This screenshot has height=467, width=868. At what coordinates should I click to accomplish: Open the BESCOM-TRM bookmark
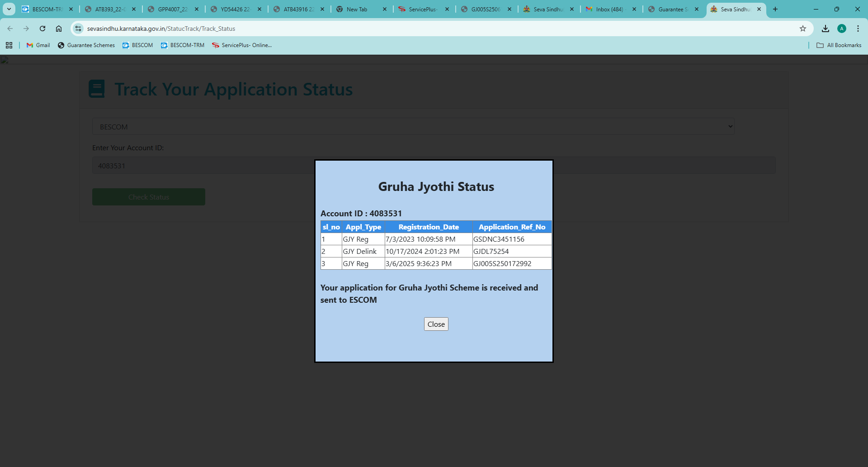pos(183,45)
